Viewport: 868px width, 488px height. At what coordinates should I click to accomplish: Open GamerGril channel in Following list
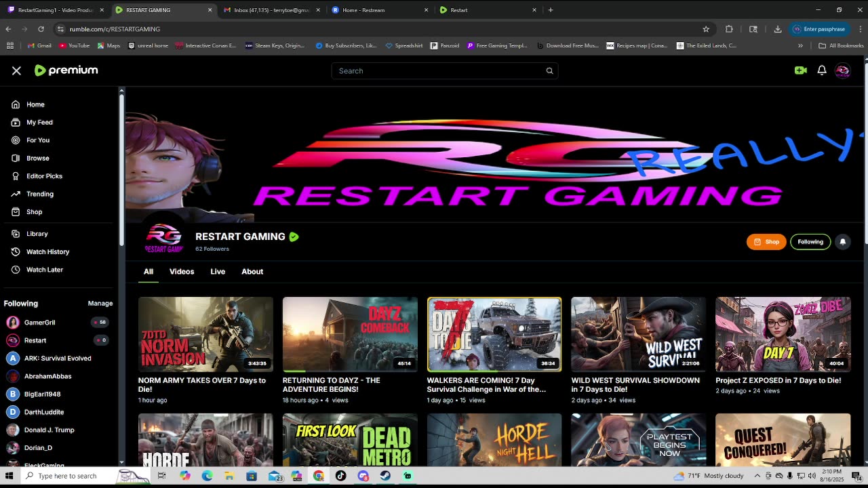click(39, 323)
